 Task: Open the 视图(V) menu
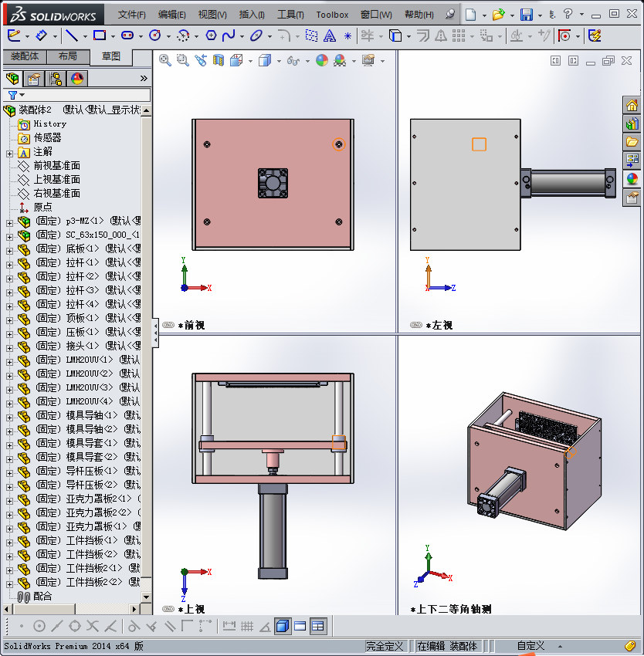click(212, 15)
